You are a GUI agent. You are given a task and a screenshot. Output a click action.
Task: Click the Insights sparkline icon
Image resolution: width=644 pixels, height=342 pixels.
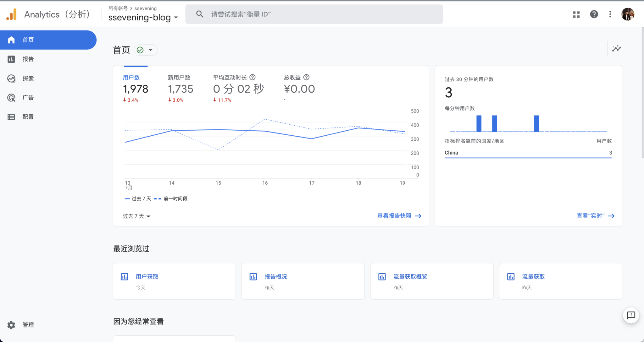point(616,48)
